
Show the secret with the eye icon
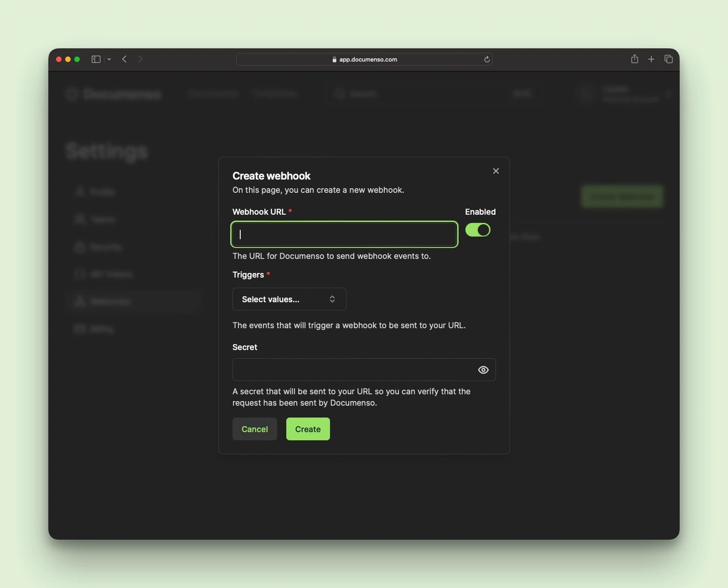click(x=483, y=370)
